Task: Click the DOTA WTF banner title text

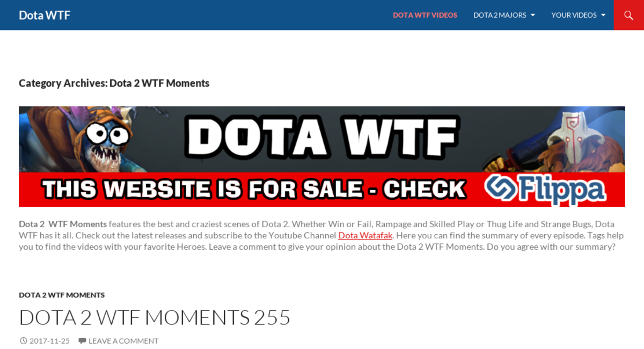Action: 322,139
